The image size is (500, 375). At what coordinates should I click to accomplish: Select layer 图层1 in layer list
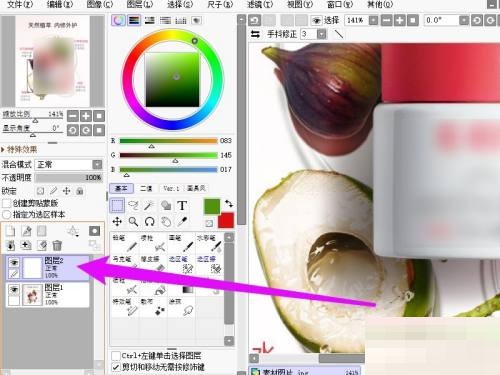[48, 294]
